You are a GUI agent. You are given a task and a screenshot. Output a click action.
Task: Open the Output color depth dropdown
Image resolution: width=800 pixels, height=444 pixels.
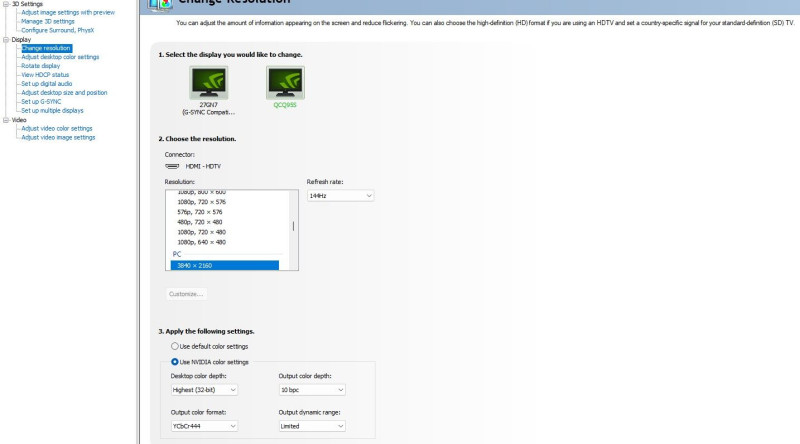312,390
